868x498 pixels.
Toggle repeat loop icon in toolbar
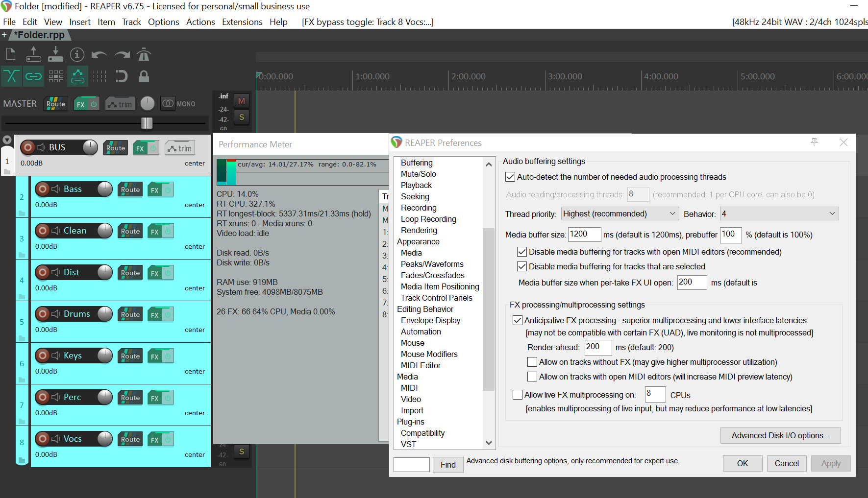tap(121, 76)
